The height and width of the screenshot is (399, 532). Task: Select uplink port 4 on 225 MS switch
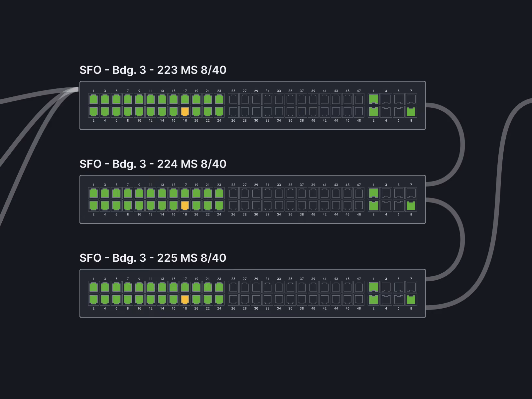coord(386,300)
